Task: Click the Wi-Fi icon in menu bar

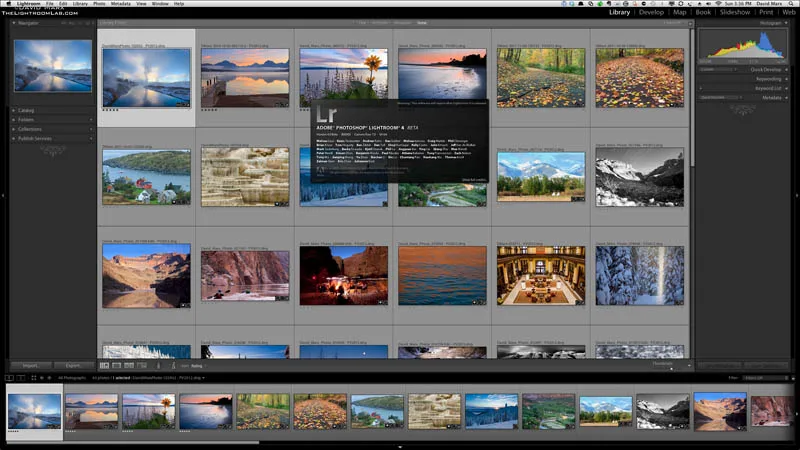Action: [718, 4]
